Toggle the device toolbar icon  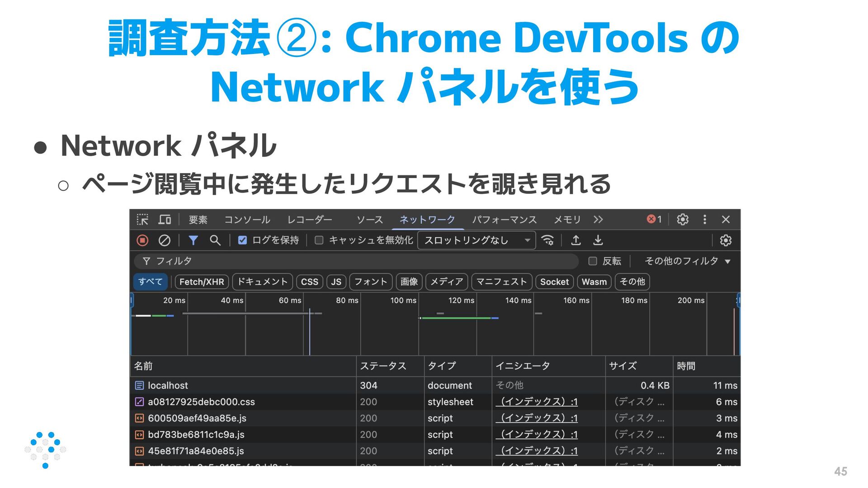click(165, 220)
